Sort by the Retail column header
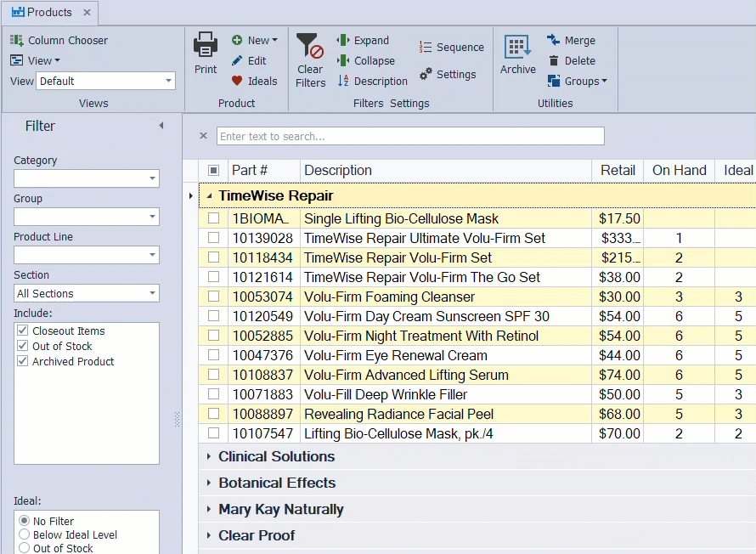This screenshot has width=756, height=554. click(618, 170)
